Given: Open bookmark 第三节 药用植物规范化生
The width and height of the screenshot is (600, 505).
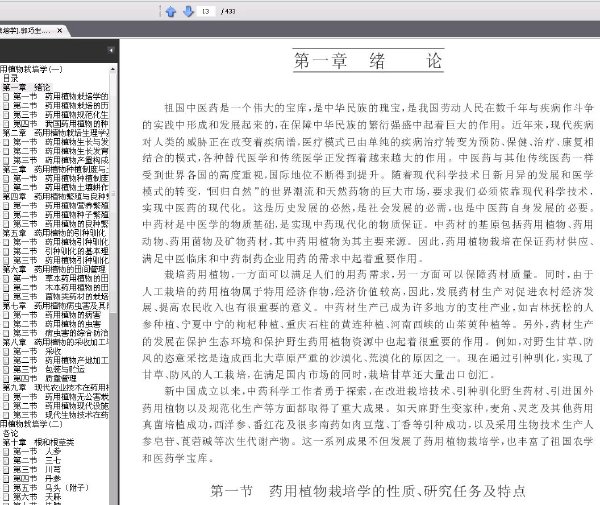Looking at the screenshot, I should point(61,115).
